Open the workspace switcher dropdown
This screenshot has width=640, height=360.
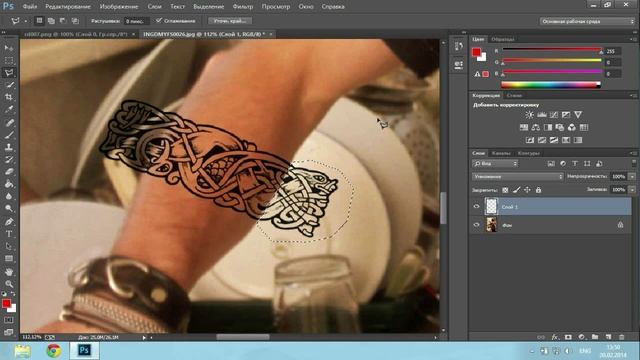point(587,21)
